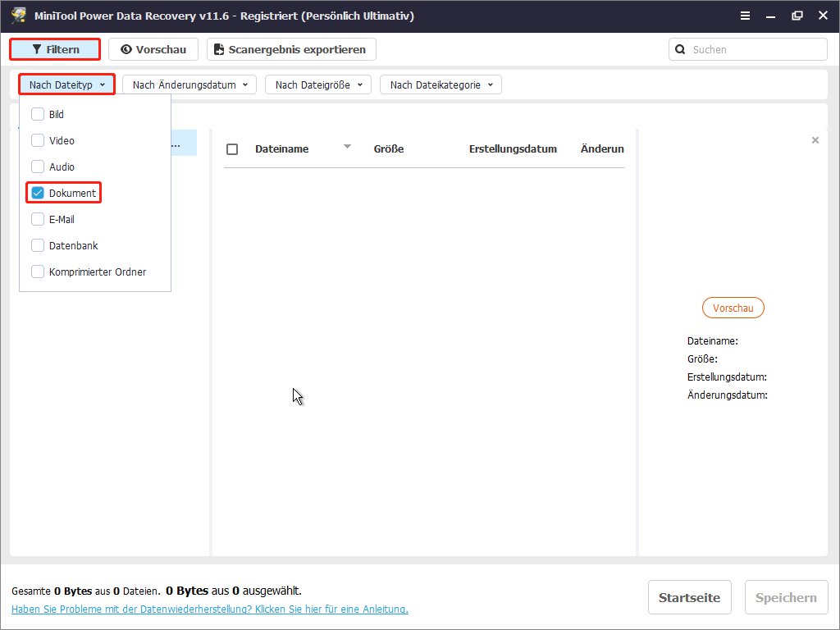Click the Größe: label in preview panel
The image size is (840, 630).
coord(702,359)
